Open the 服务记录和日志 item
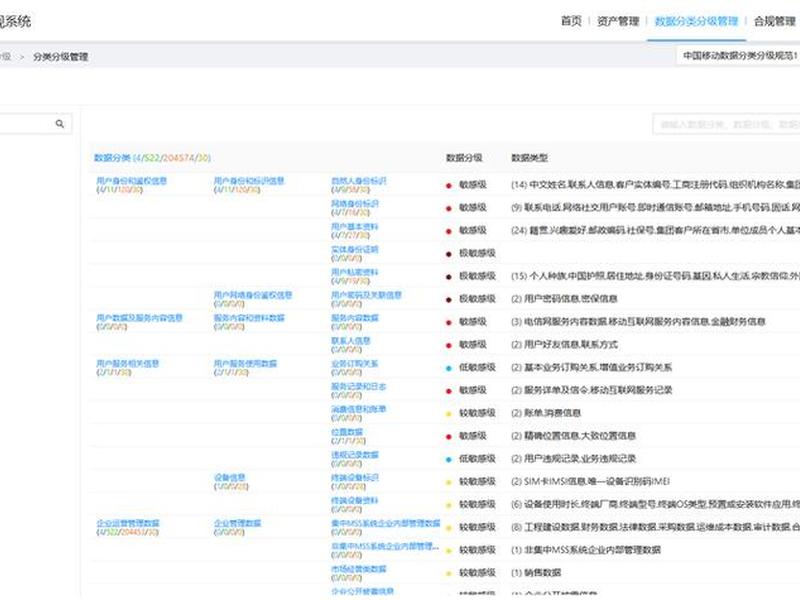 358,386
